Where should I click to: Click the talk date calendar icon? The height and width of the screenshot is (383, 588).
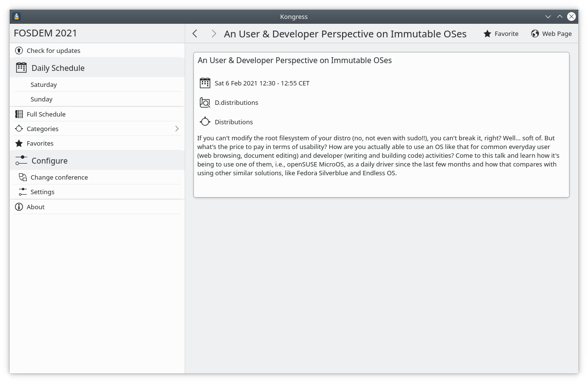(x=205, y=83)
